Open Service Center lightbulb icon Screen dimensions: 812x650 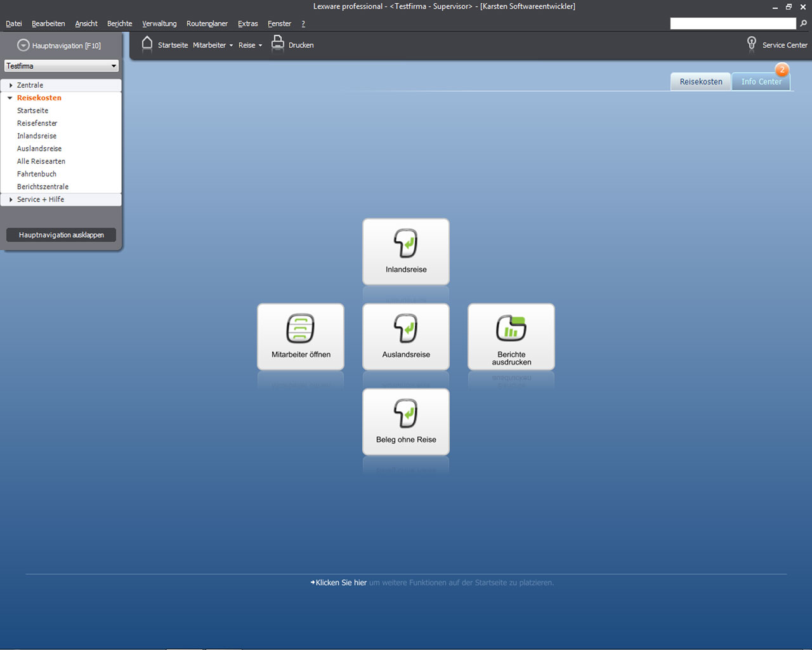752,44
